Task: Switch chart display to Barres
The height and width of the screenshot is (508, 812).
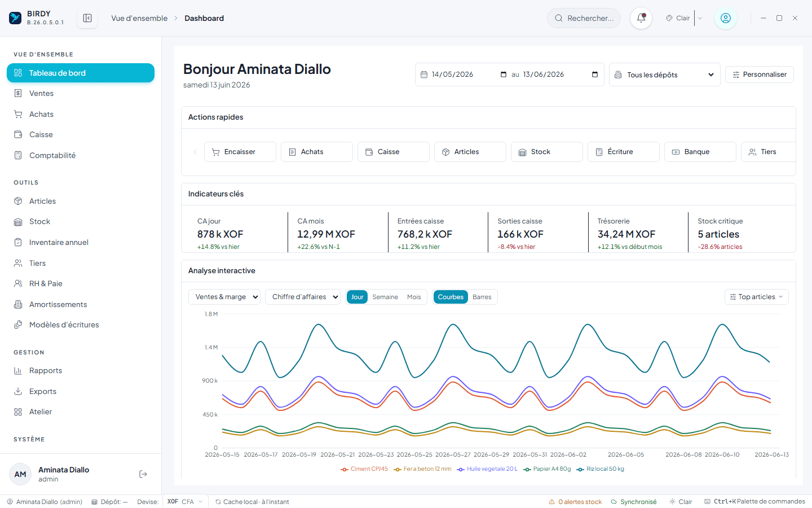Action: [482, 297]
